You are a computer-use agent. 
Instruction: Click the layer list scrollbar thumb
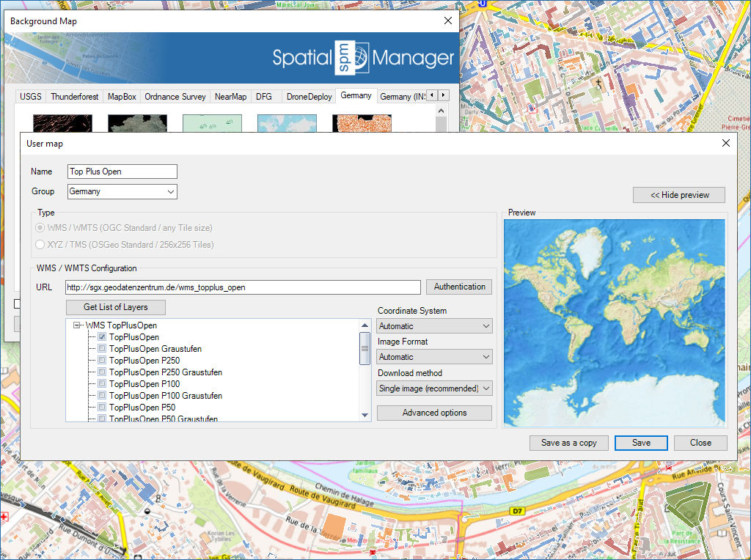tap(364, 348)
